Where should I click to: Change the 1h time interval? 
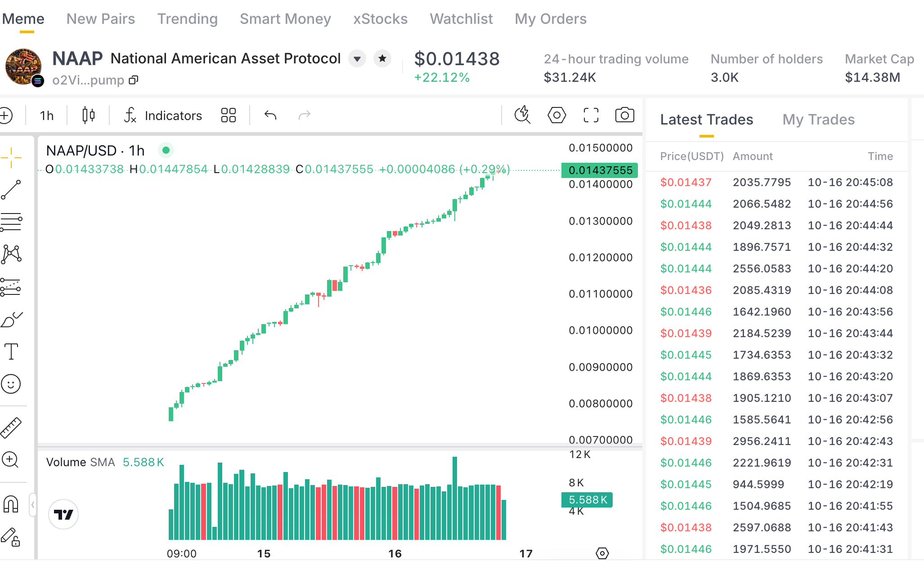pos(46,116)
